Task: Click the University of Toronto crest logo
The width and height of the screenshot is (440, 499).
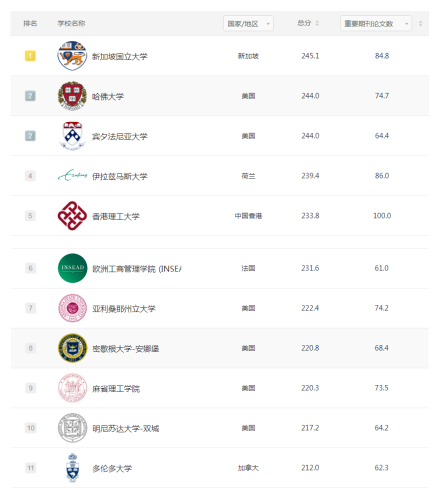Action: pyautogui.click(x=72, y=468)
